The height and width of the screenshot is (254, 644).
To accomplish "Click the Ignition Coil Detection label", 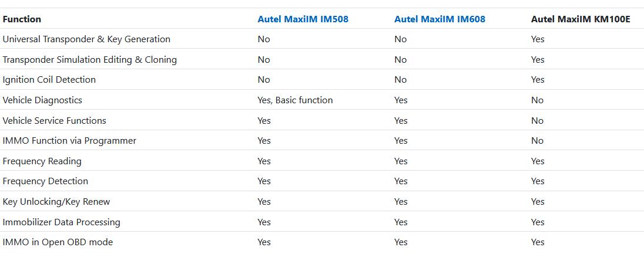I will pos(49,80).
